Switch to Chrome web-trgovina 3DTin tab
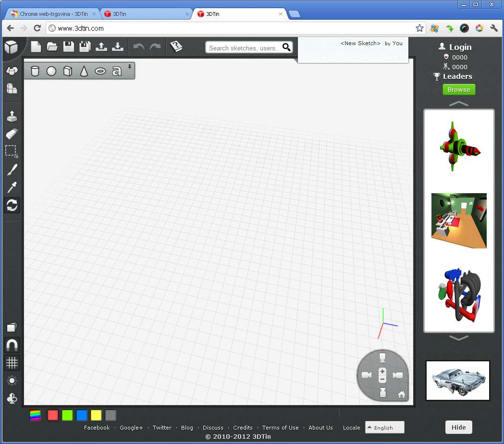Screen dimensions: 504x444 coord(53,14)
